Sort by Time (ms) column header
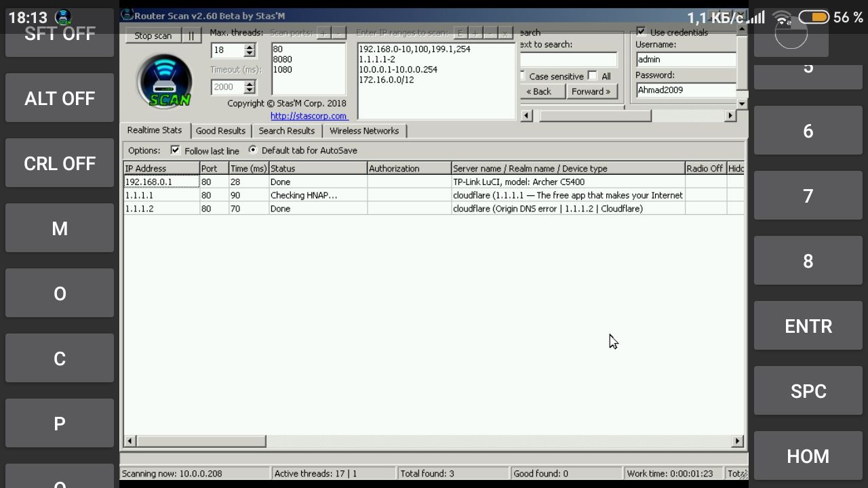 [x=248, y=168]
